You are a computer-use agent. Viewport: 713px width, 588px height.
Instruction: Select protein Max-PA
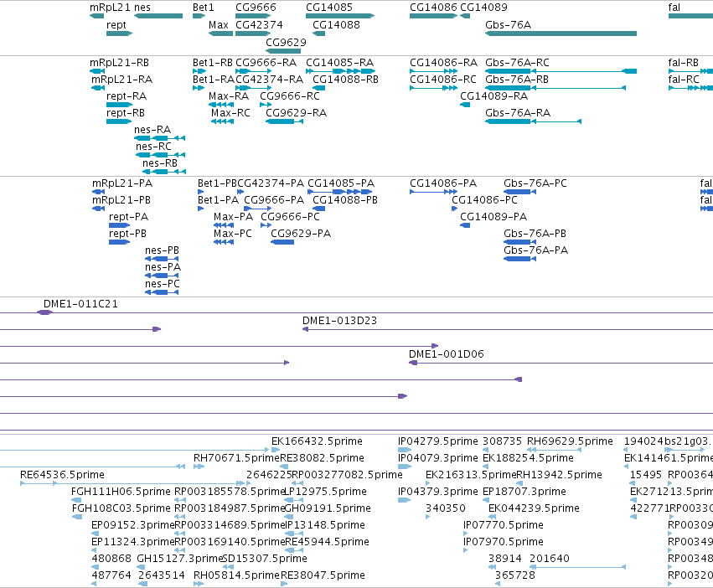[233, 217]
